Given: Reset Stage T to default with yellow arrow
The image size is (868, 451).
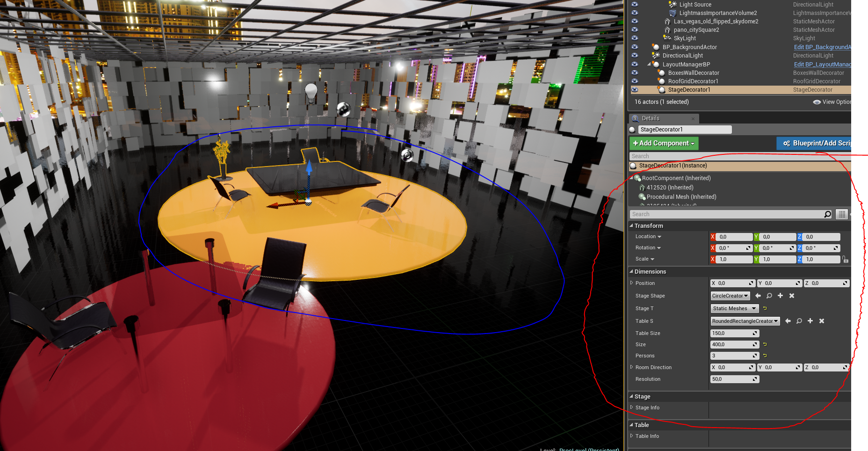Looking at the screenshot, I should tap(765, 308).
